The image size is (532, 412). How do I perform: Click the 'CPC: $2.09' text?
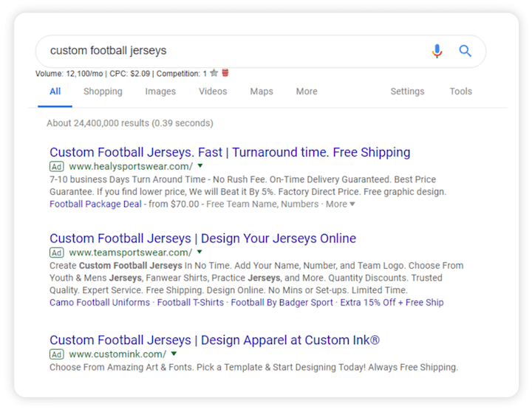pos(129,74)
